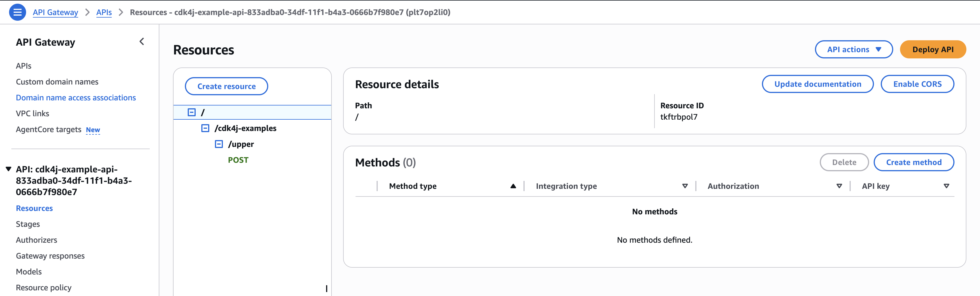Open Gateway responses in the sidebar
This screenshot has width=980, height=296.
click(50, 256)
